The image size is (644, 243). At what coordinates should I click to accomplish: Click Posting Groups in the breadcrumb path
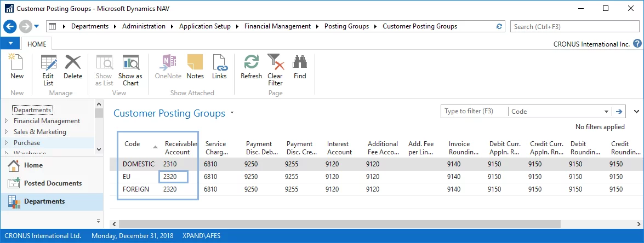346,26
